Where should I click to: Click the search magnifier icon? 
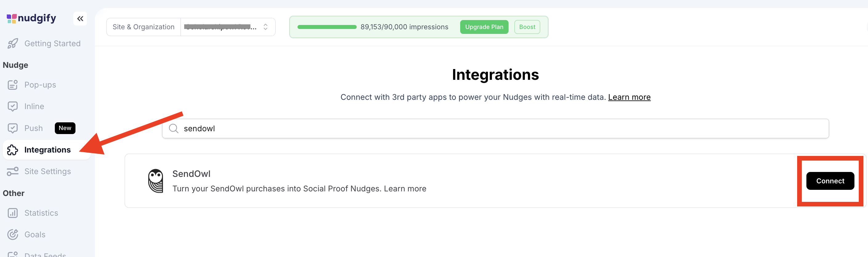click(173, 128)
